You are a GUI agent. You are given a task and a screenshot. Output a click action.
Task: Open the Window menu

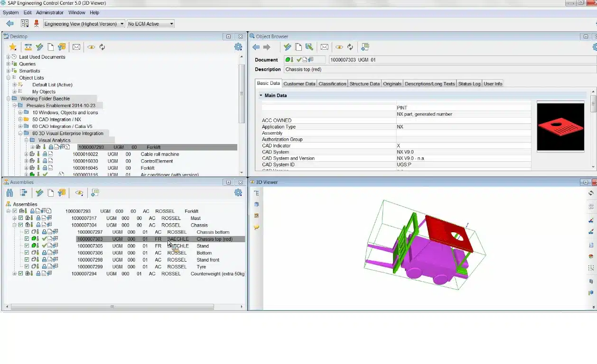[77, 12]
